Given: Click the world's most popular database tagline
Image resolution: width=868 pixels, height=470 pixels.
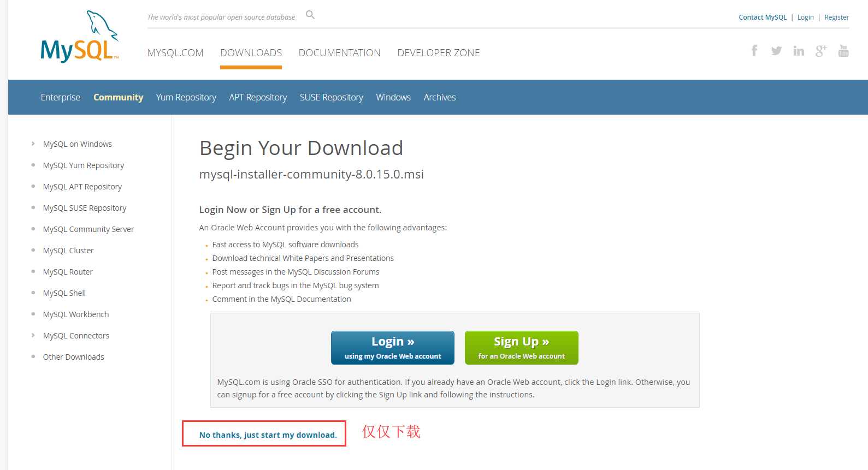Looking at the screenshot, I should pyautogui.click(x=221, y=17).
